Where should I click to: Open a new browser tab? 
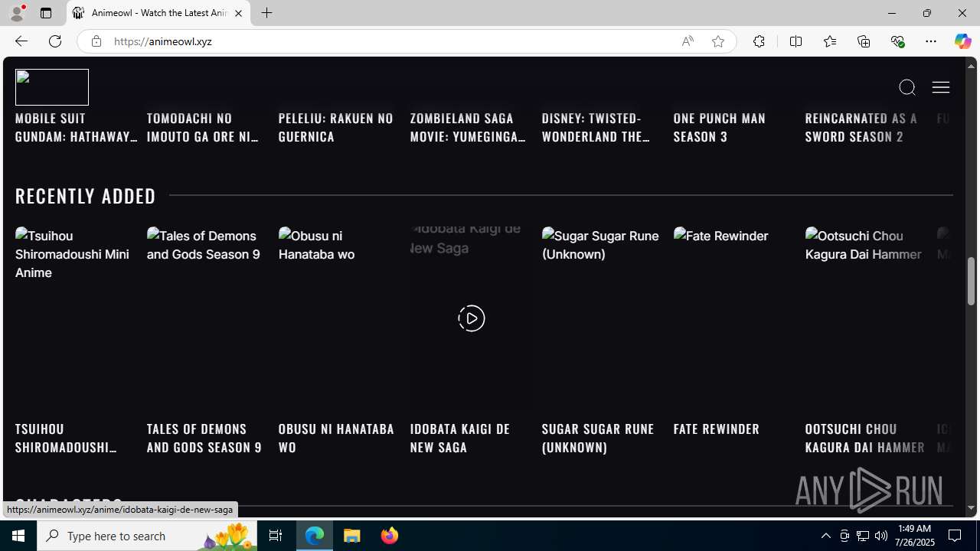[266, 13]
